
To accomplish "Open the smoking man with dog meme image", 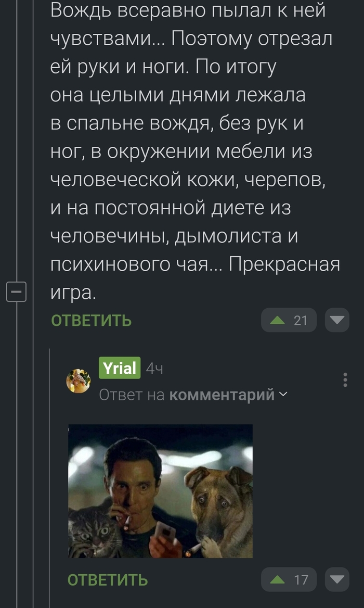I will click(160, 491).
